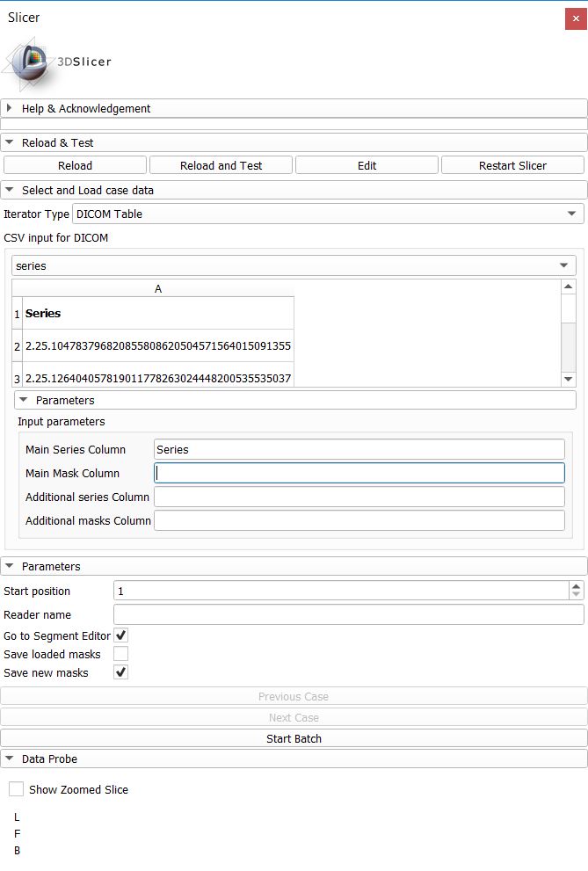Enable the Save loaded masks checkbox
Screen dimensions: 588x871
[x=120, y=653]
